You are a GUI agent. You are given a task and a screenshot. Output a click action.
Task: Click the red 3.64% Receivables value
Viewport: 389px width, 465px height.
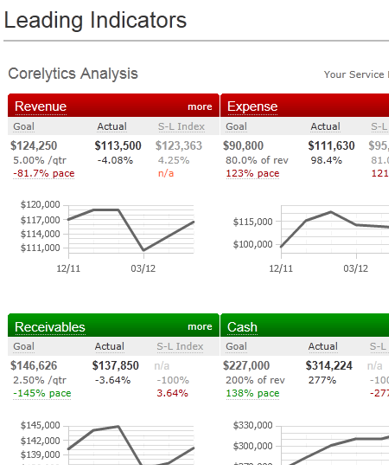172,393
